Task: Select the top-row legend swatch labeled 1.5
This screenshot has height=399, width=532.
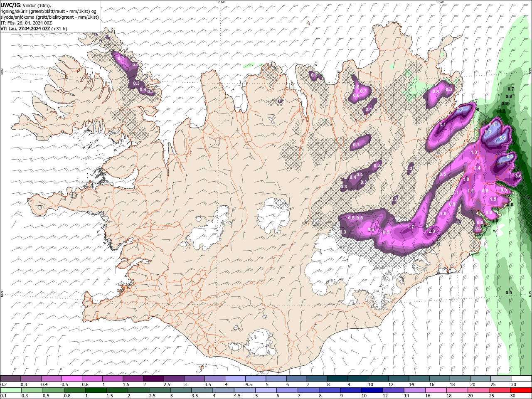Action: (133, 379)
